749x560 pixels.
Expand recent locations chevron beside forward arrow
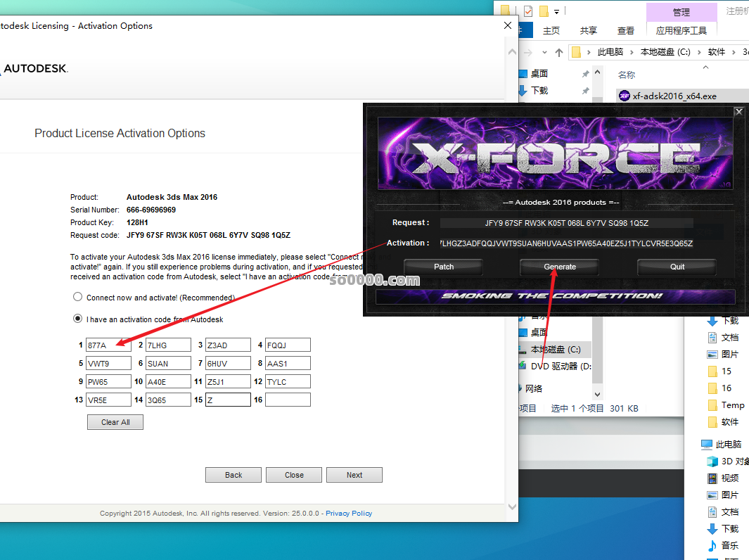click(545, 52)
